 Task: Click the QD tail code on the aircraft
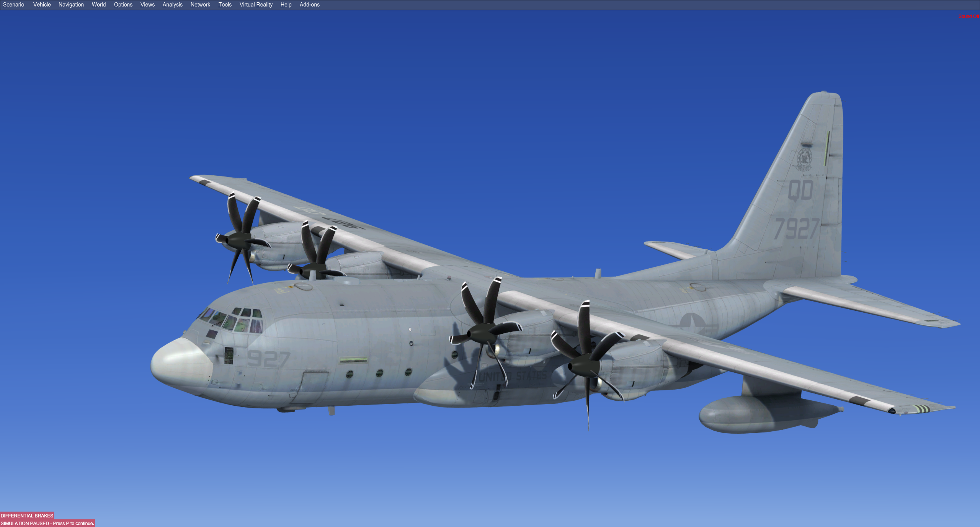coord(800,190)
